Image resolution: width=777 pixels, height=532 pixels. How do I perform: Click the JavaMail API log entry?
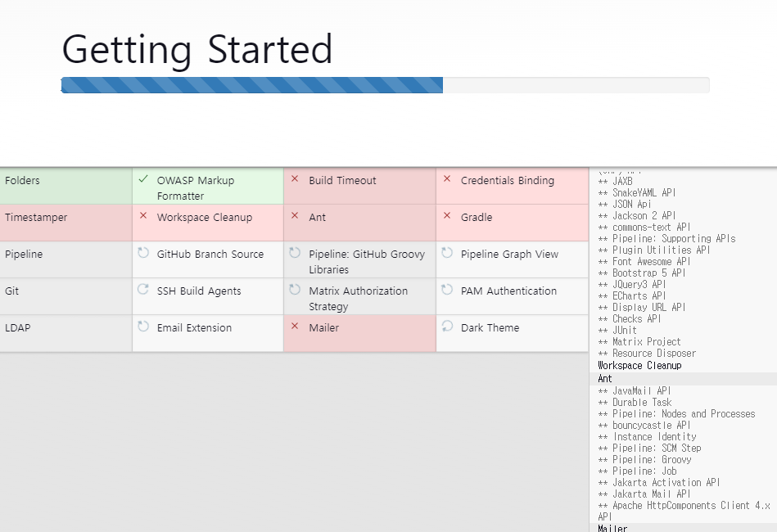pyautogui.click(x=635, y=391)
